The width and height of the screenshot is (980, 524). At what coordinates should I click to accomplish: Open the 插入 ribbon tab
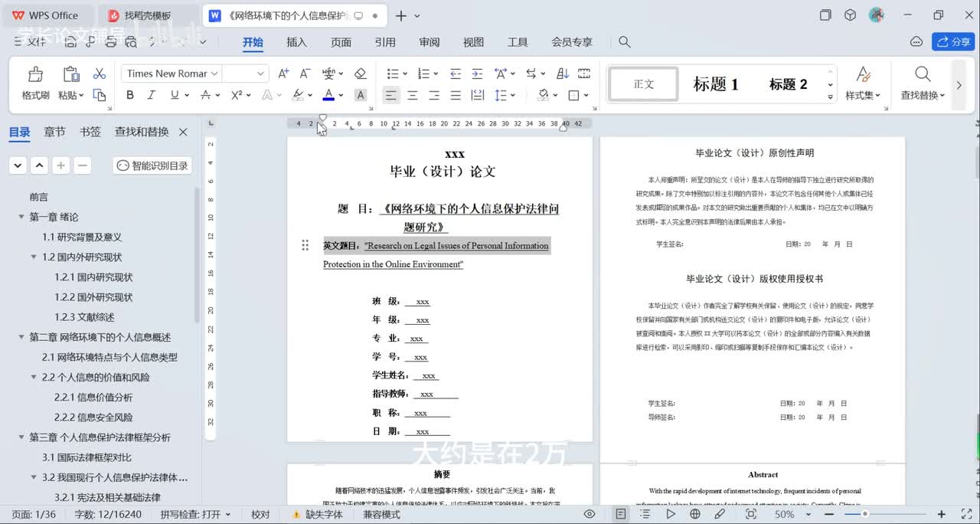point(296,42)
